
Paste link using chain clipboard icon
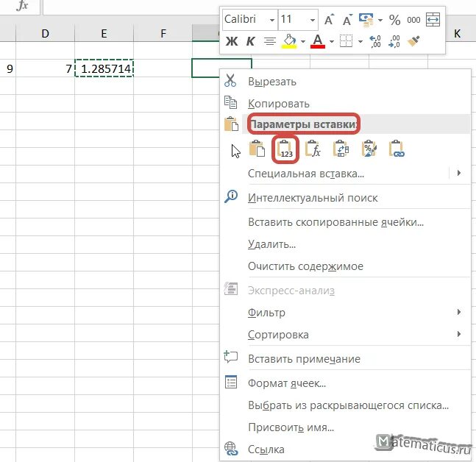(x=397, y=149)
